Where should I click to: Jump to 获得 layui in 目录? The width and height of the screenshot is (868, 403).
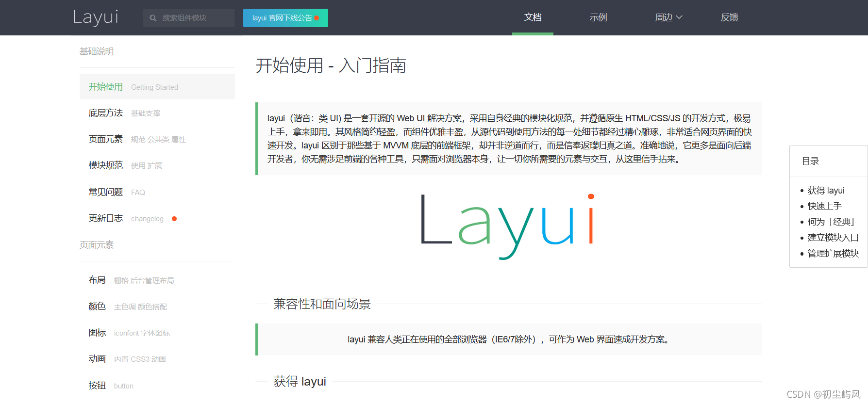click(826, 191)
